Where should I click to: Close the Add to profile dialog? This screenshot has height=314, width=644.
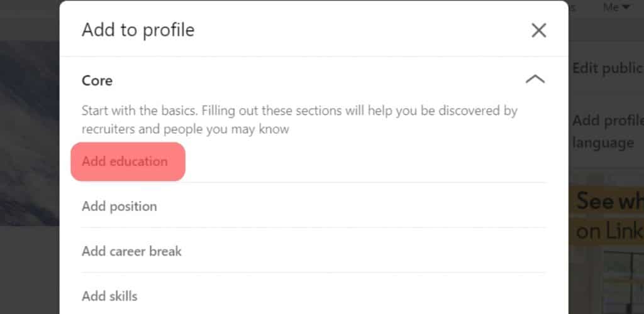(x=538, y=30)
